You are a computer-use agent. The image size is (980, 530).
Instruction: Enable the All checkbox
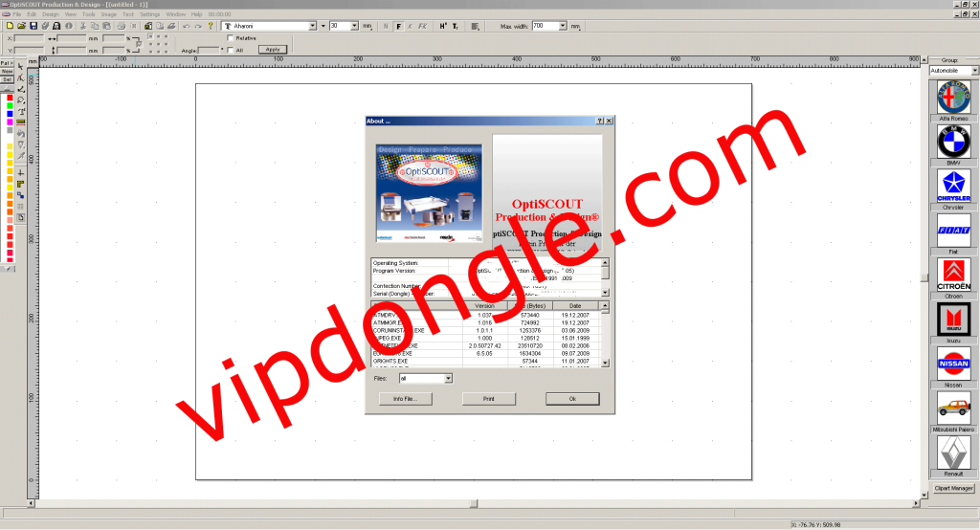point(230,50)
